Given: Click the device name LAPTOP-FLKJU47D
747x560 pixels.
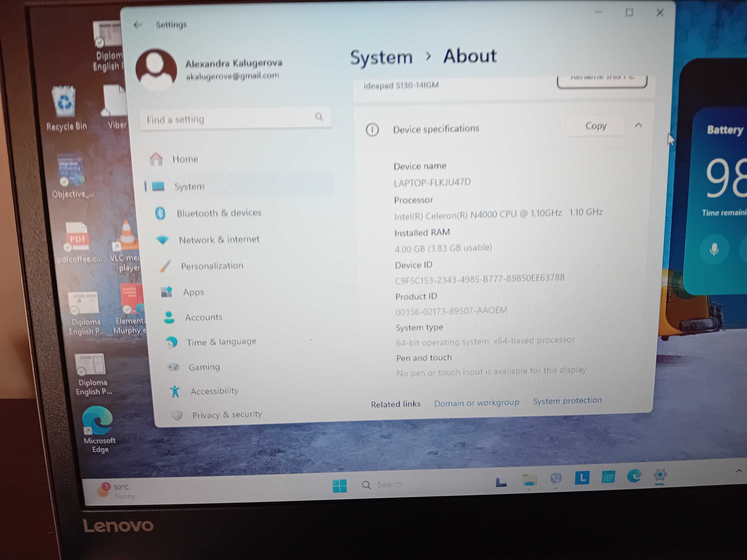Looking at the screenshot, I should tap(432, 183).
